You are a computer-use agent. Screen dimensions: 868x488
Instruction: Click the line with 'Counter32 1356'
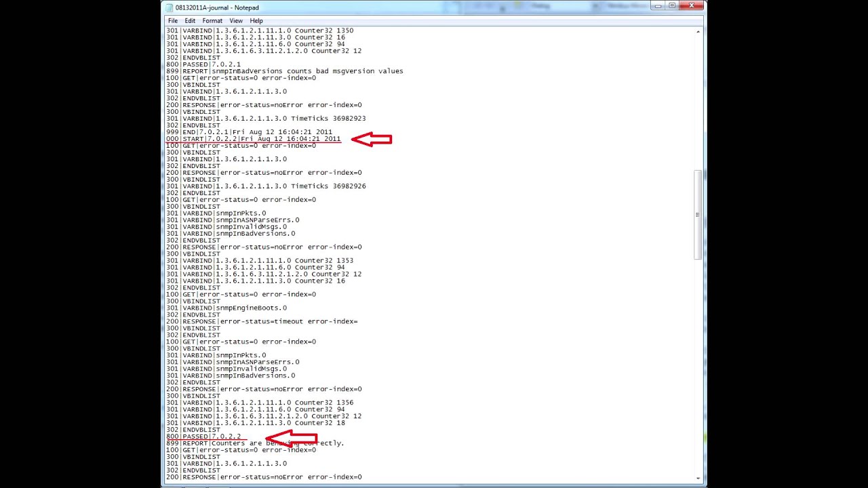(260, 403)
